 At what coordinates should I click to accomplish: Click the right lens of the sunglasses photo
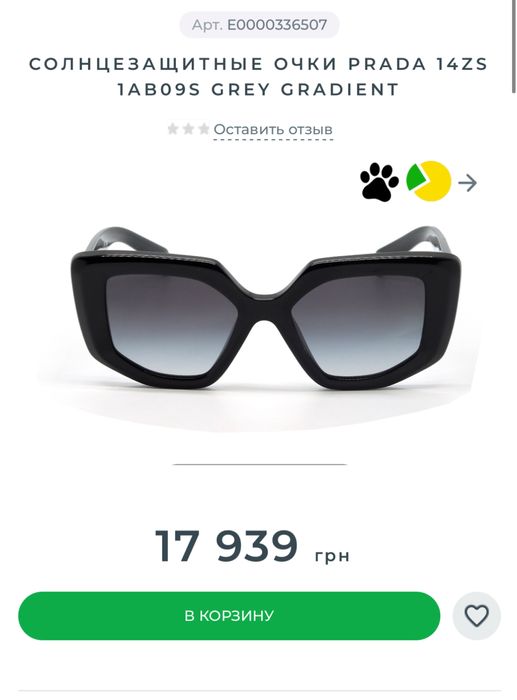[357, 324]
